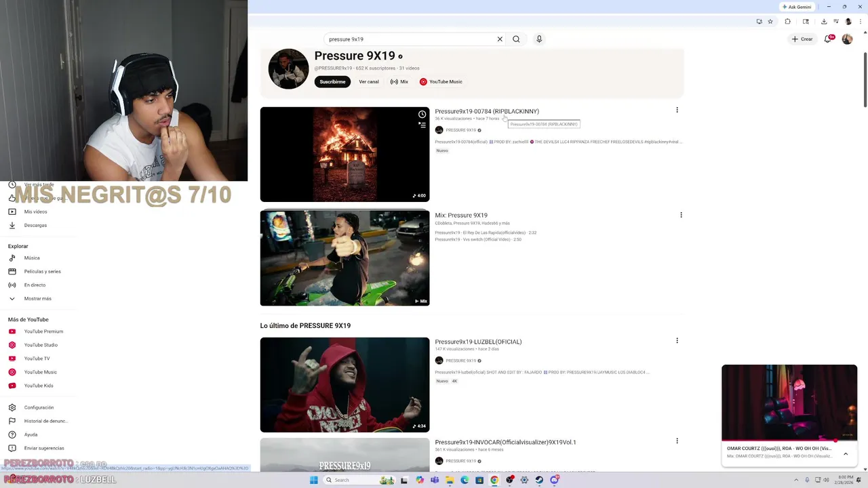Image resolution: width=868 pixels, height=488 pixels.
Task: Open options for Pressure9x19-00784 video
Action: 677,110
